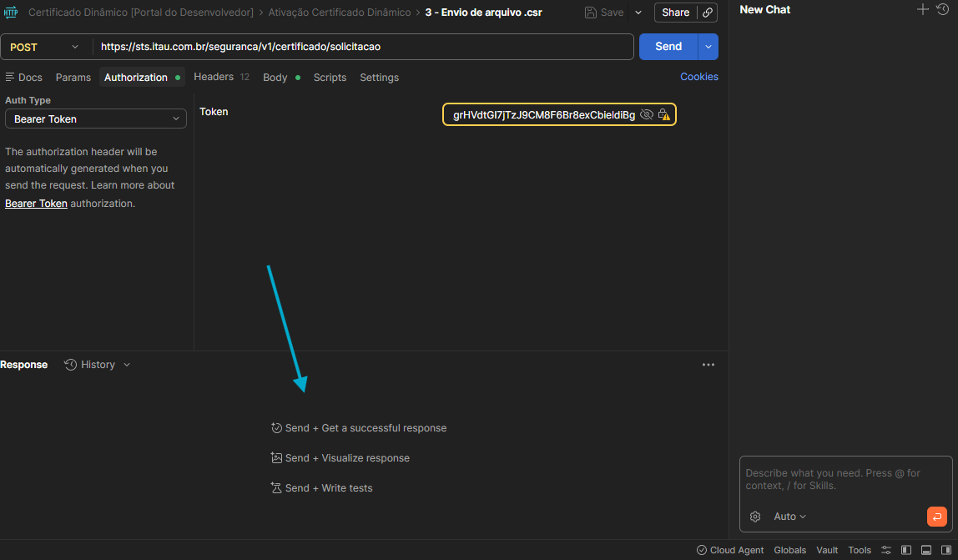Toggle the bottom pane layout icon
The image size is (958, 560).
point(926,550)
